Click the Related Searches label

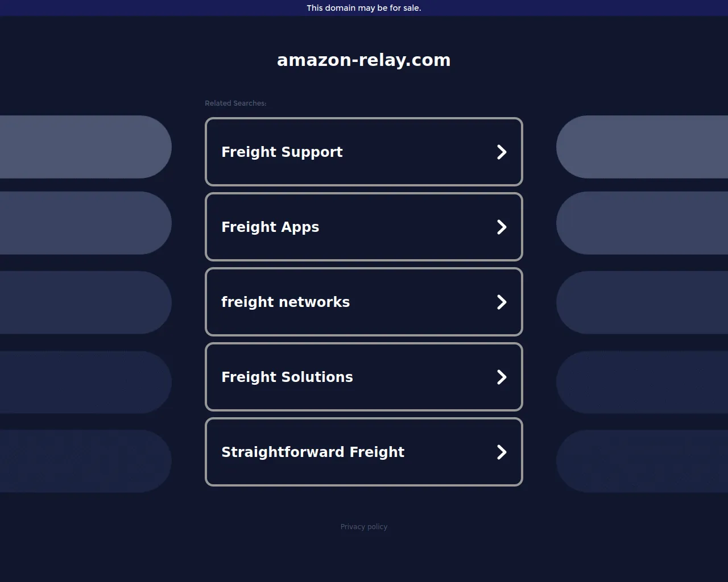(235, 103)
